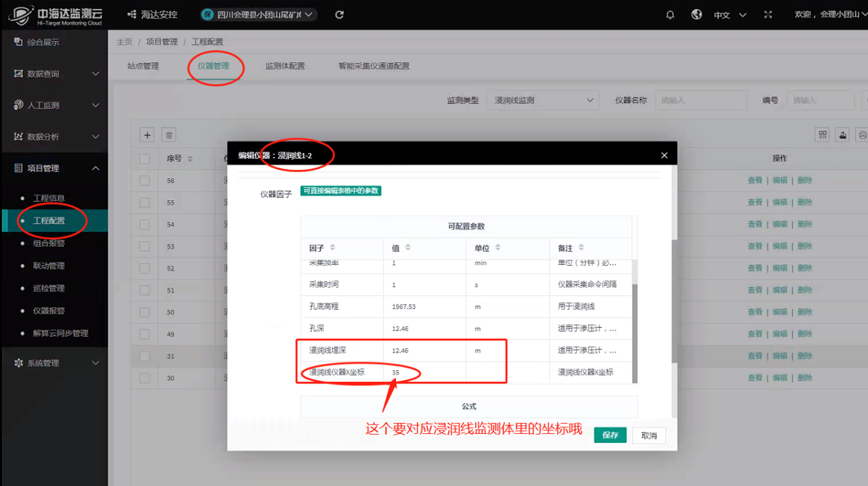This screenshot has width=868, height=486.
Task: Toggle fullscreen mode icon
Action: pos(767,14)
